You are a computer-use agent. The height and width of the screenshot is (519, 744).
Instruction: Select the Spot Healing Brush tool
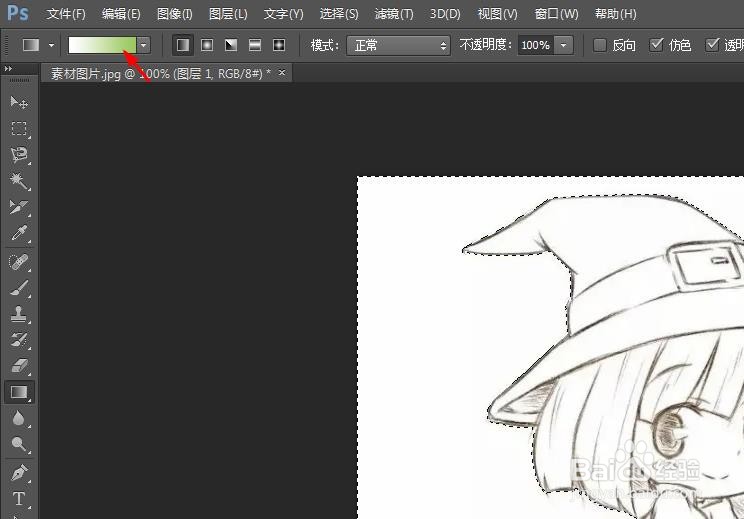click(x=19, y=262)
